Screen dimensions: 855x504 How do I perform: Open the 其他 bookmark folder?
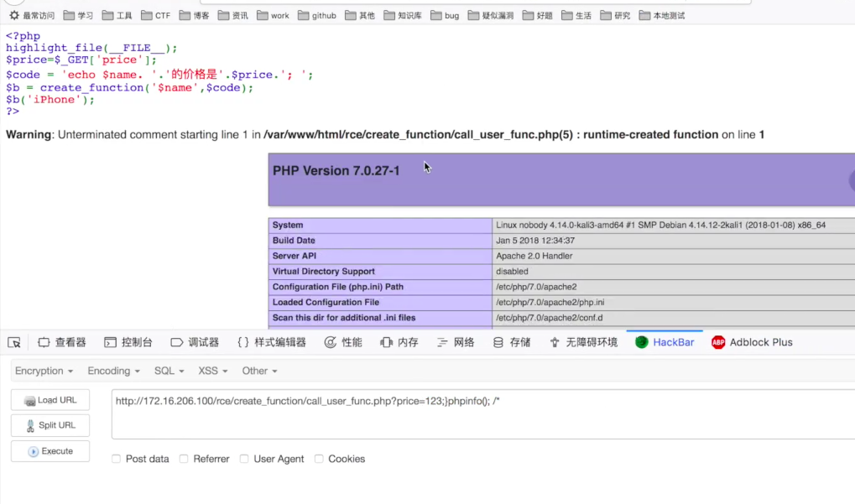[360, 15]
